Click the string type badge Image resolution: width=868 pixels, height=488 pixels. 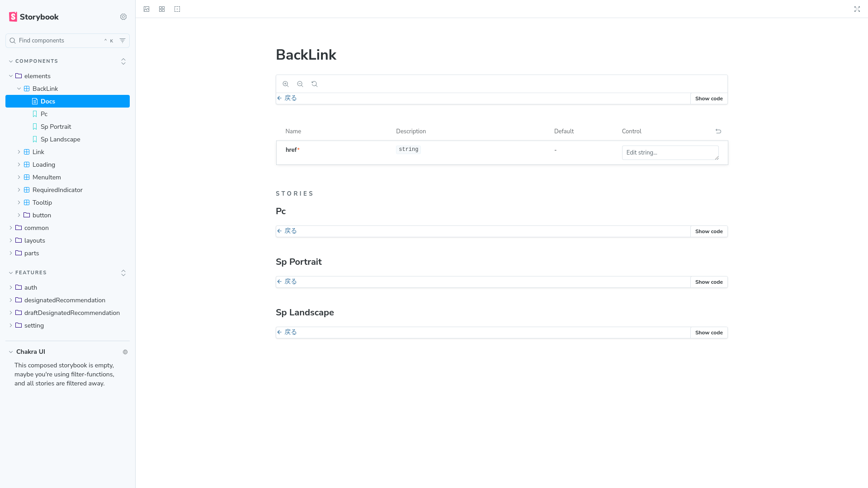pos(408,150)
